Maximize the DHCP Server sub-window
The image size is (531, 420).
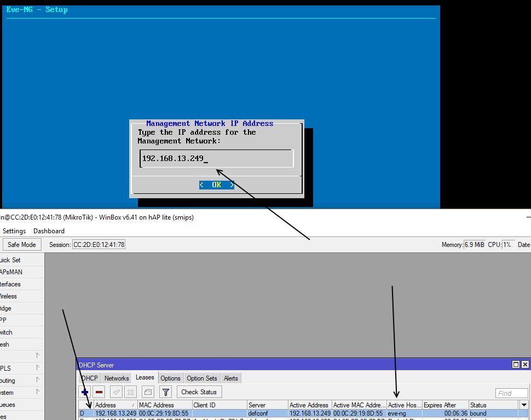click(x=516, y=365)
